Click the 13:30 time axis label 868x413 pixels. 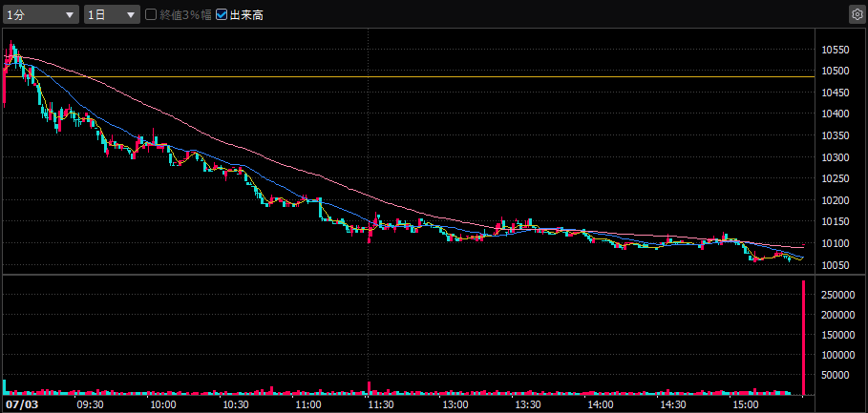(x=527, y=404)
